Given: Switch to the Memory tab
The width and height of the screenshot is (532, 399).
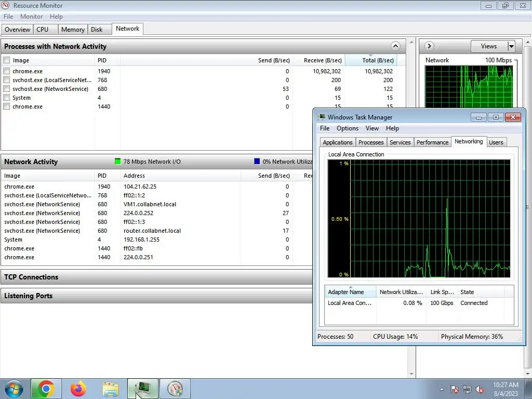Looking at the screenshot, I should pyautogui.click(x=73, y=30).
